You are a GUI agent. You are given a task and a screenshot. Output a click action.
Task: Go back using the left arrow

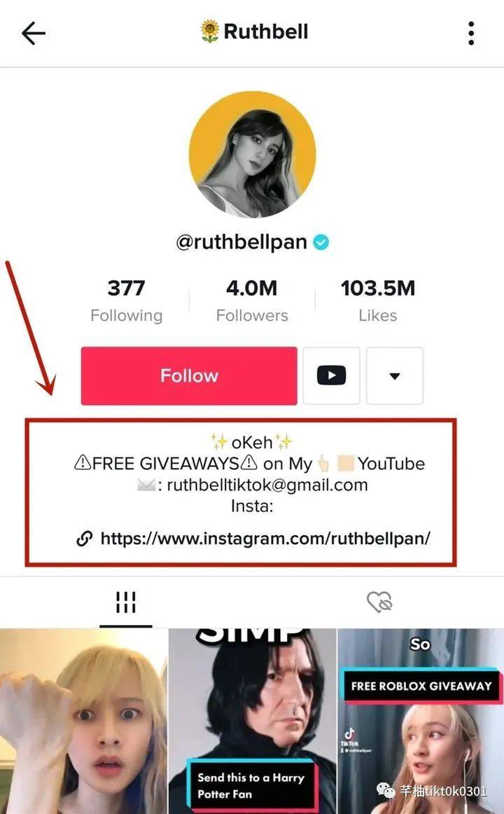point(34,33)
